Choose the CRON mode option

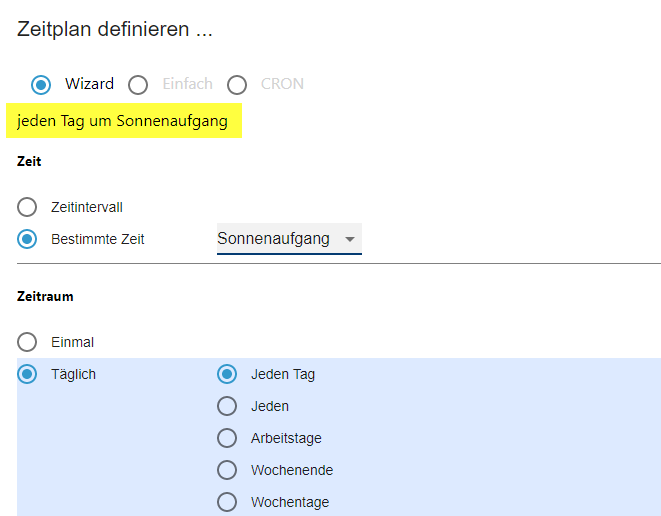(237, 85)
